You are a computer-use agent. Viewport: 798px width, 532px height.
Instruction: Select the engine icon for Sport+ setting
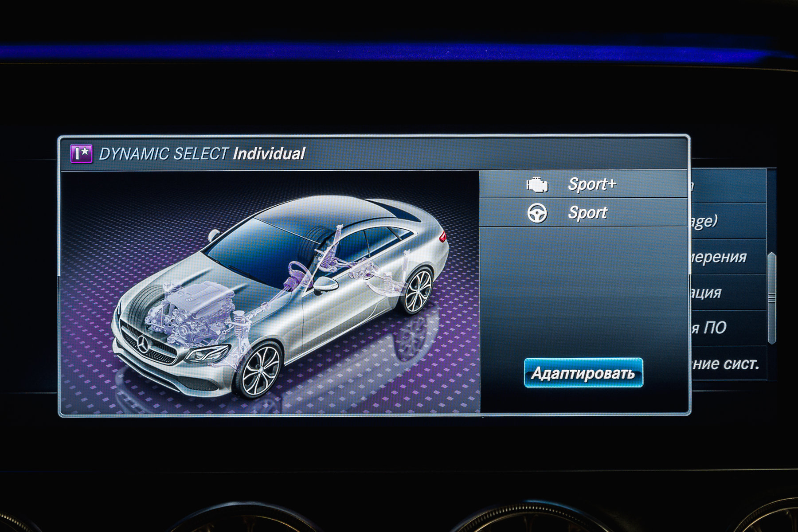tap(537, 184)
